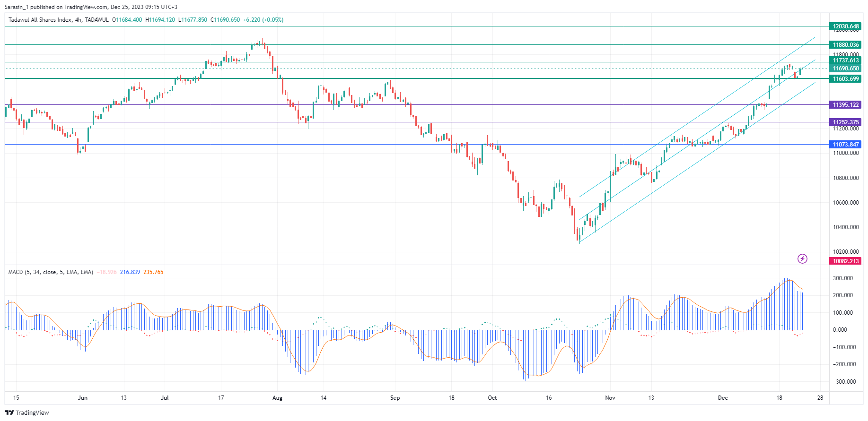The image size is (868, 421).
Task: Click the 11200.000 price axis value
Action: (846, 129)
